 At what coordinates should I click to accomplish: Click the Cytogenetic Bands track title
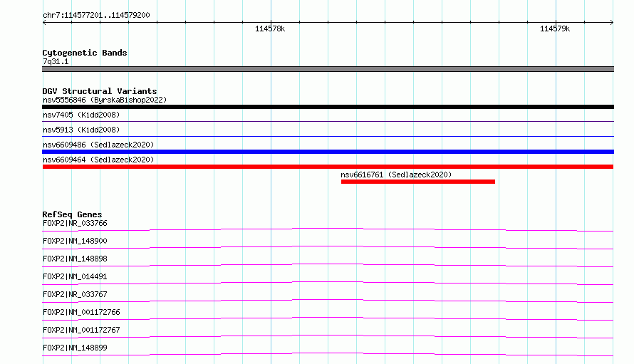[85, 53]
